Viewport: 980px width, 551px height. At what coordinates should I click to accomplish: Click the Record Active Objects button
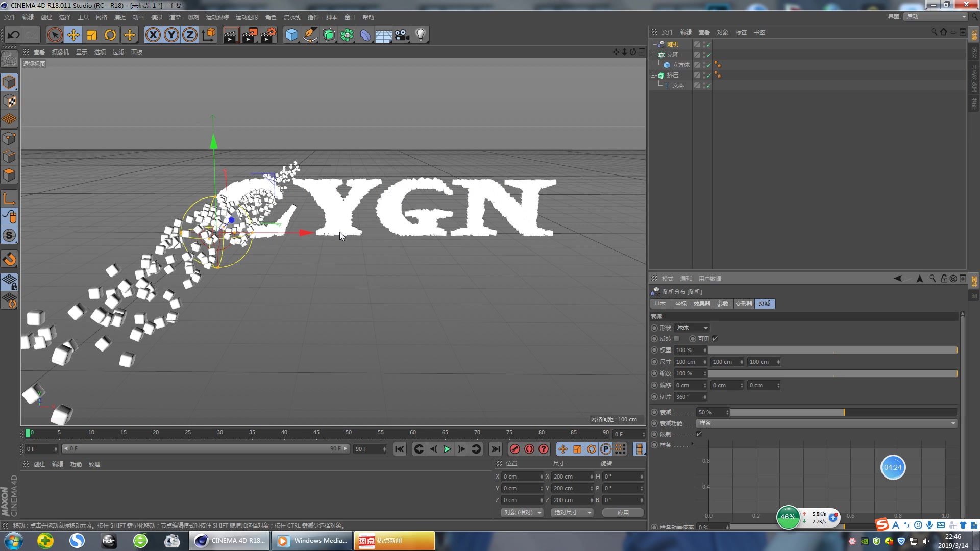(x=514, y=449)
